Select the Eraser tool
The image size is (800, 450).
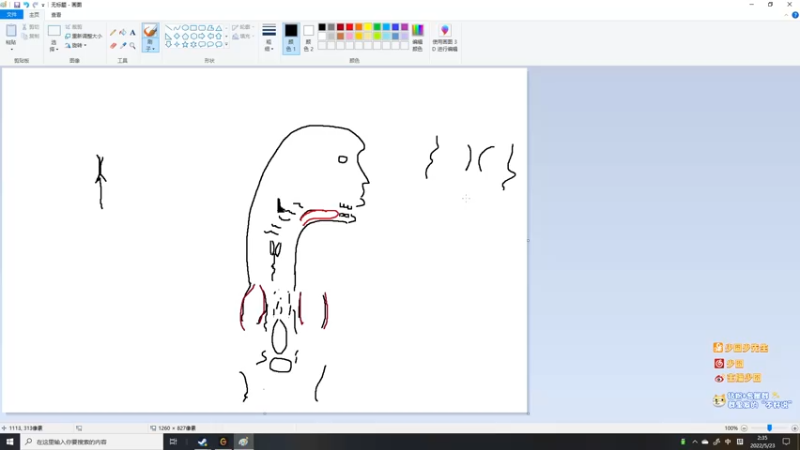(113, 45)
